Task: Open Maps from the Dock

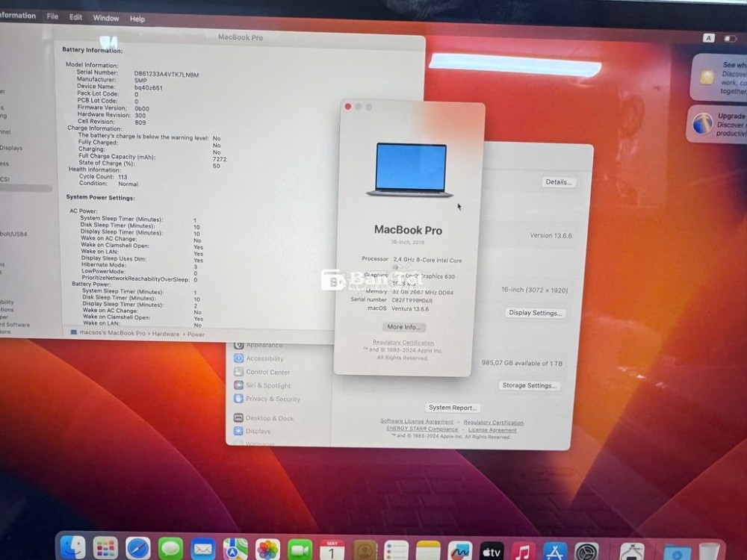Action: 235,550
